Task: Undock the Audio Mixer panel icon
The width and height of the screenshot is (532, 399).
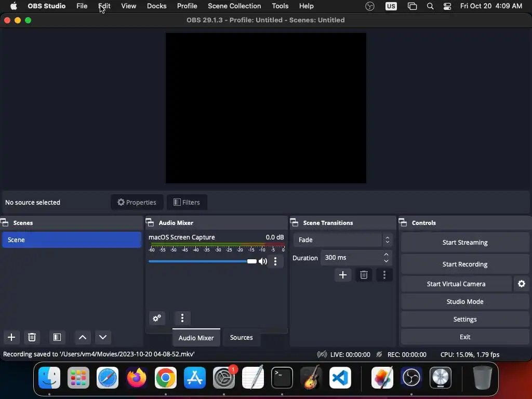Action: 150,223
